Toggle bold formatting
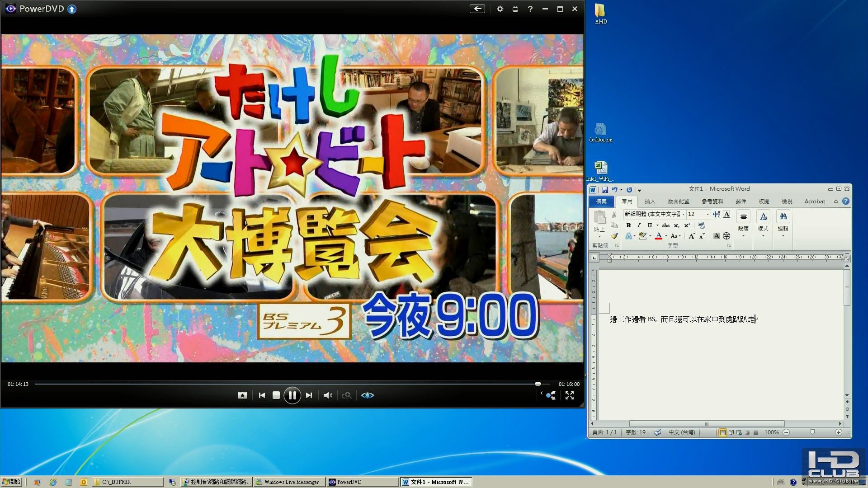 [628, 225]
